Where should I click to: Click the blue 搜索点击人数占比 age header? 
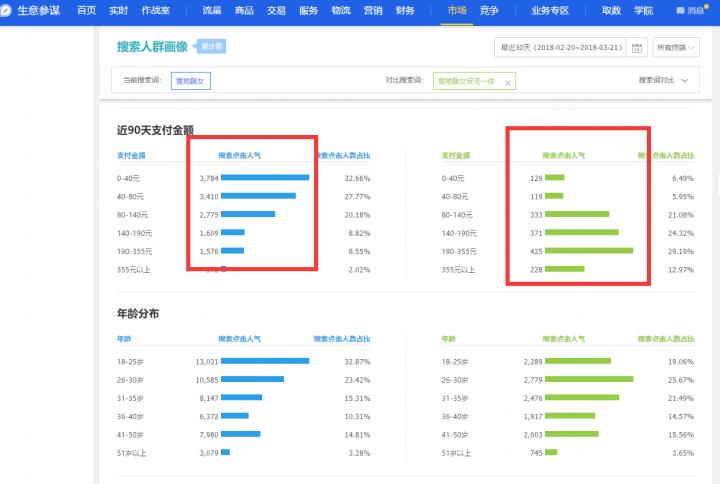[x=342, y=339]
